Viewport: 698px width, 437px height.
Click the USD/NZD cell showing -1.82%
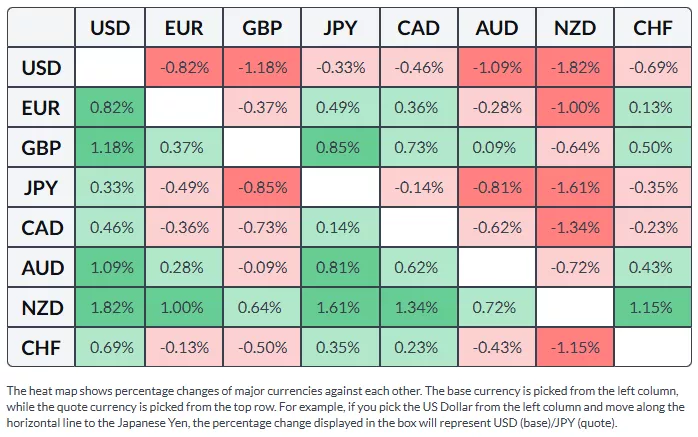(574, 68)
